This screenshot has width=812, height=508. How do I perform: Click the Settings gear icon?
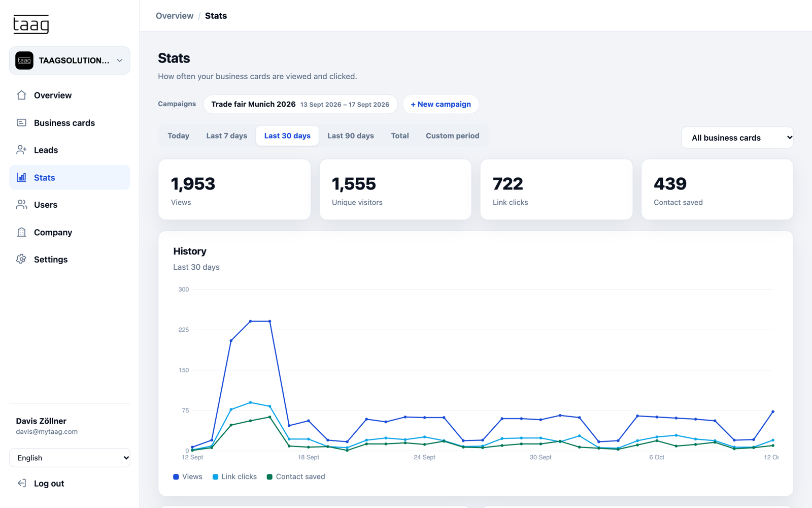coord(21,259)
